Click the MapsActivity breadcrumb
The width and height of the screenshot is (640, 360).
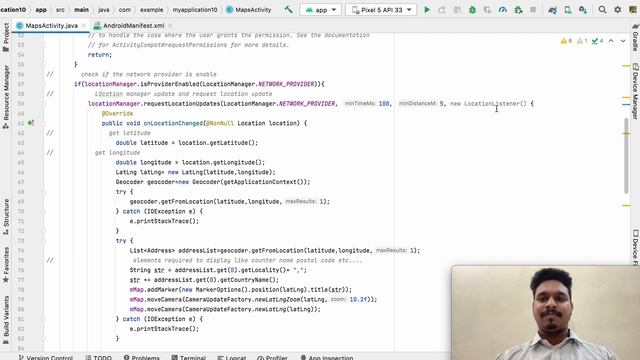(x=249, y=9)
